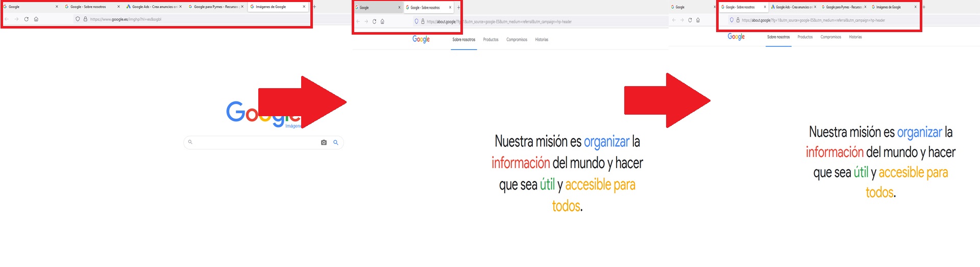
Task: Close Sobre nosotros tab in left screenshot
Action: pyautogui.click(x=118, y=7)
